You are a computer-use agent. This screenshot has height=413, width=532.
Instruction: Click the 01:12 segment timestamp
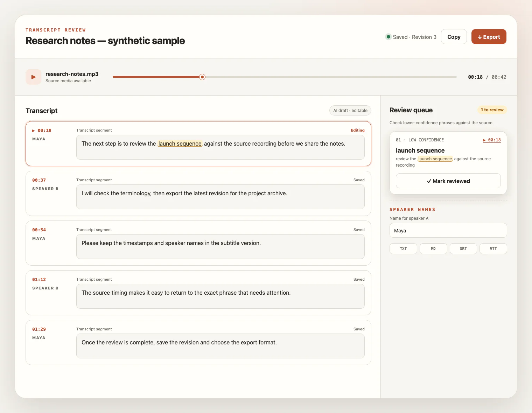click(x=39, y=280)
